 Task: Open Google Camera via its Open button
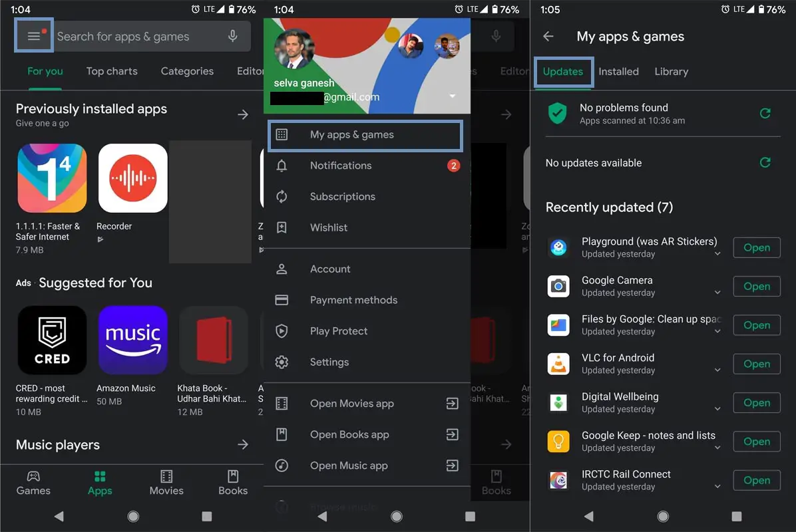(x=757, y=287)
